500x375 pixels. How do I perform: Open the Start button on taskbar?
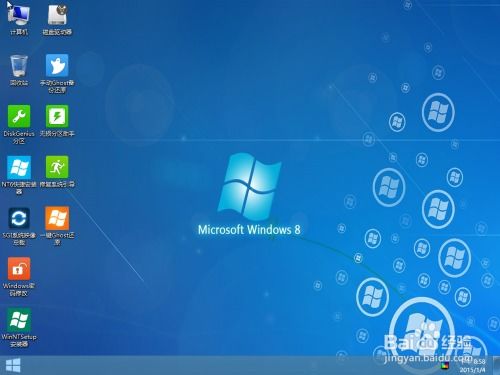[13, 366]
